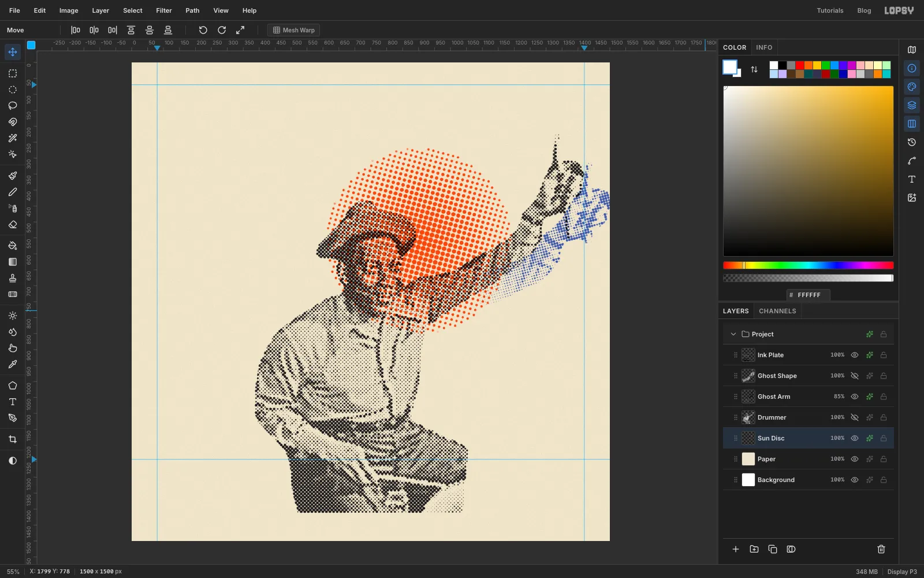
Task: Pick the red swatch in the palette
Action: click(800, 65)
